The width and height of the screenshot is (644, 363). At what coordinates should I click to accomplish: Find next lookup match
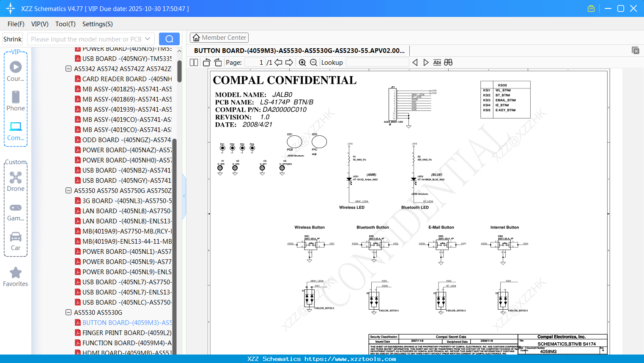click(426, 62)
